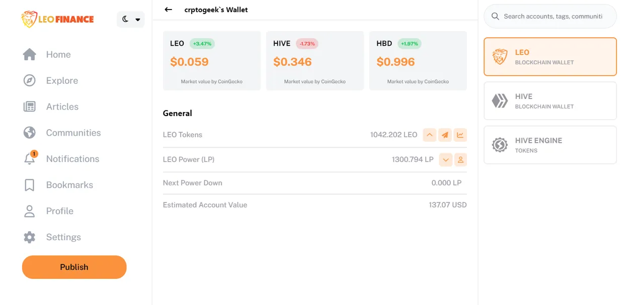Open the Home menu item
The width and height of the screenshot is (644, 305).
58,54
